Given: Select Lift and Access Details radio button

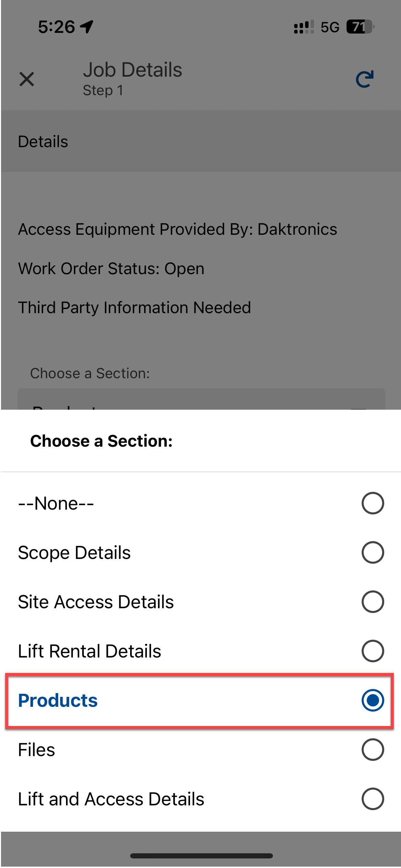Looking at the screenshot, I should 373,799.
